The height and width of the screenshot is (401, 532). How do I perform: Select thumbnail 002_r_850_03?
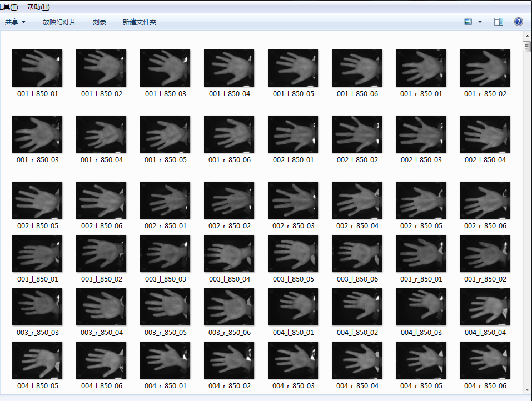click(293, 200)
